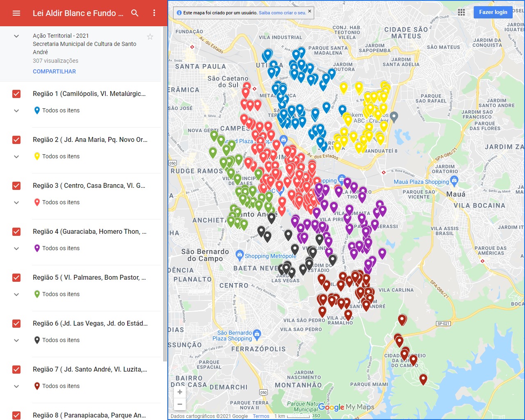Click the São Bernardo Plaza Shopping icon
This screenshot has width=525, height=420.
click(257, 333)
